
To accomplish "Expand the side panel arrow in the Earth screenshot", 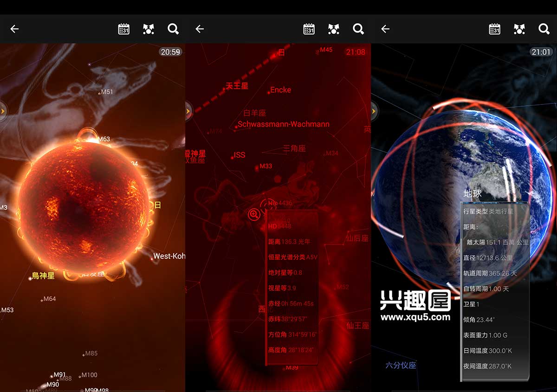I will point(374,111).
